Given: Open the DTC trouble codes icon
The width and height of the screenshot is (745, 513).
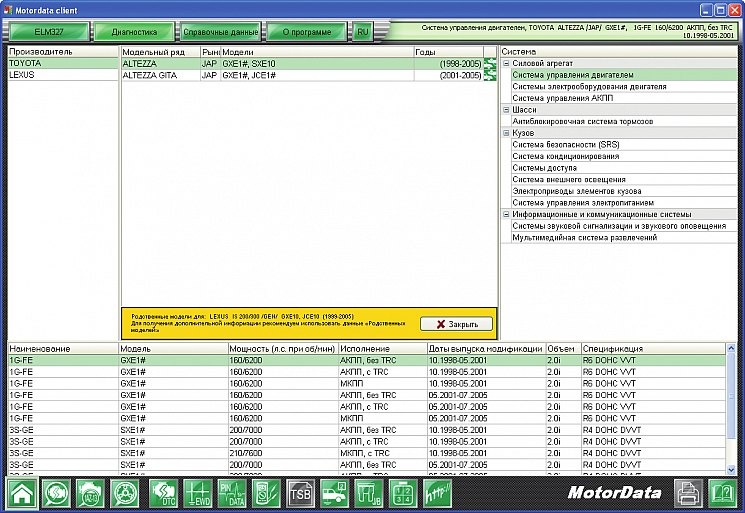Looking at the screenshot, I should click(163, 494).
